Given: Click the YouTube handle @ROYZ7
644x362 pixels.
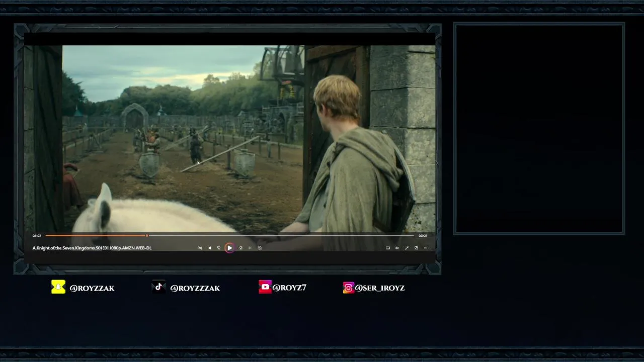Looking at the screenshot, I should pos(289,288).
